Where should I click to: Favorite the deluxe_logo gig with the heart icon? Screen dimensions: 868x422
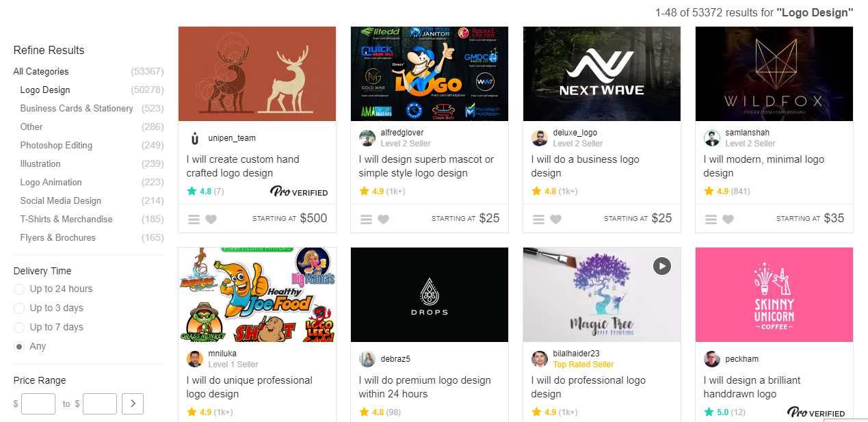[x=556, y=220]
